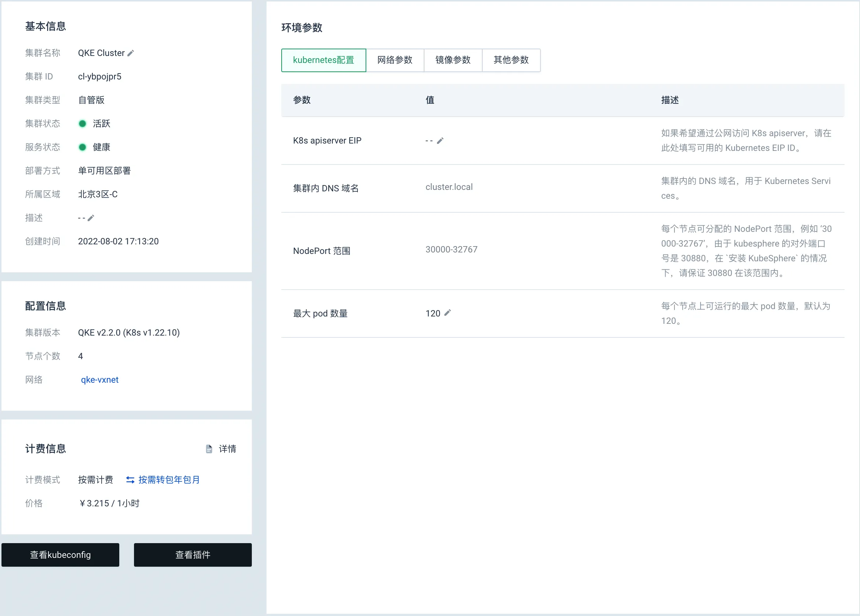
Task: Click the 值 column header
Action: click(x=430, y=100)
